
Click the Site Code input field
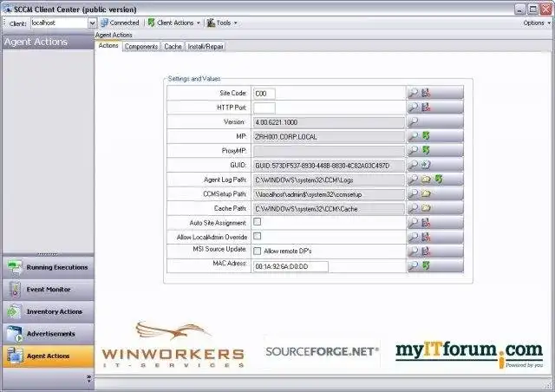[264, 94]
